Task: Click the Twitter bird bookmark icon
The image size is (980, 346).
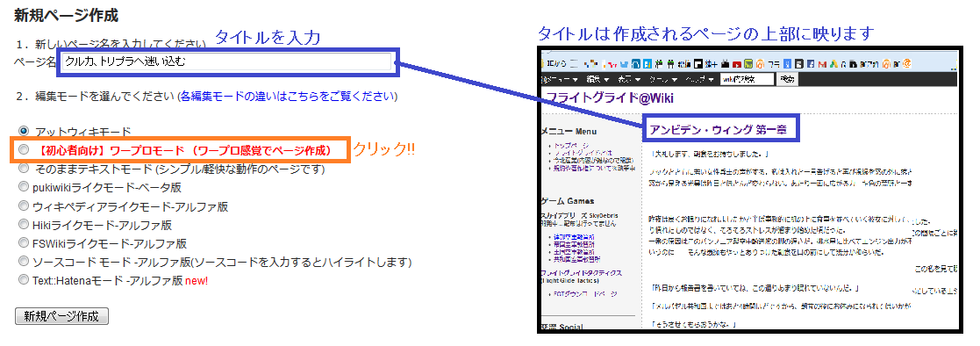Action: pyautogui.click(x=625, y=63)
